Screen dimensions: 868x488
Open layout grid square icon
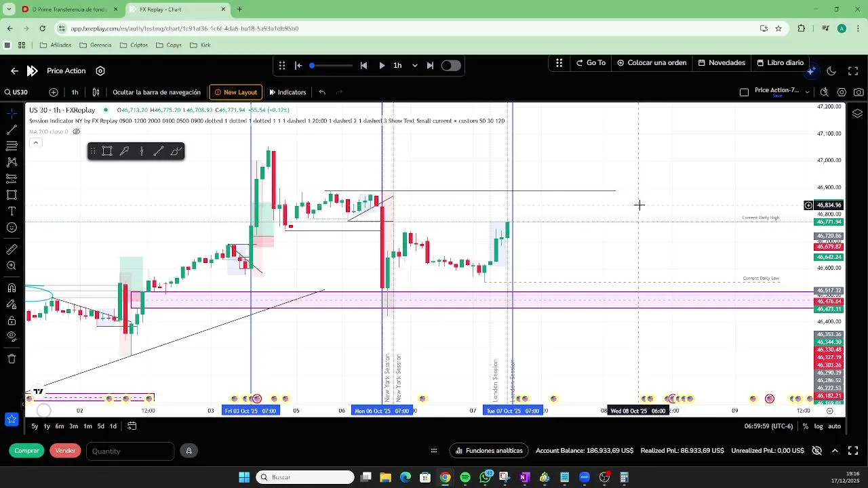[744, 92]
